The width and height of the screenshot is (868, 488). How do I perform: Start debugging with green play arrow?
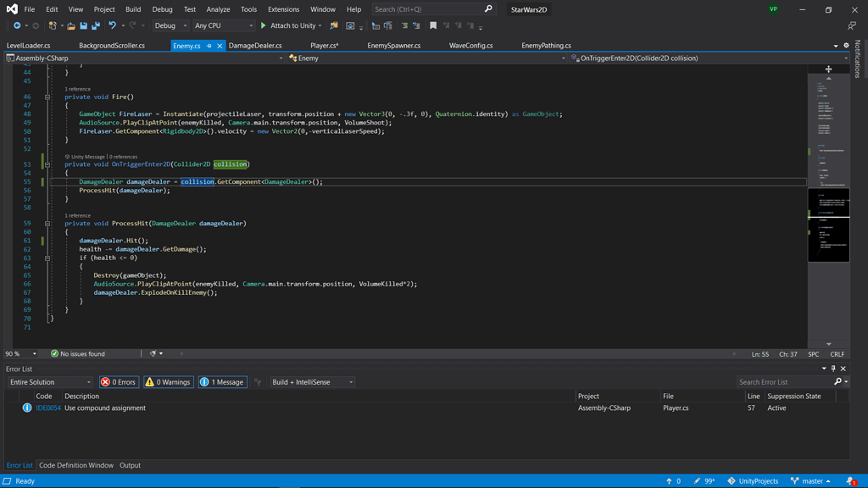tap(264, 25)
